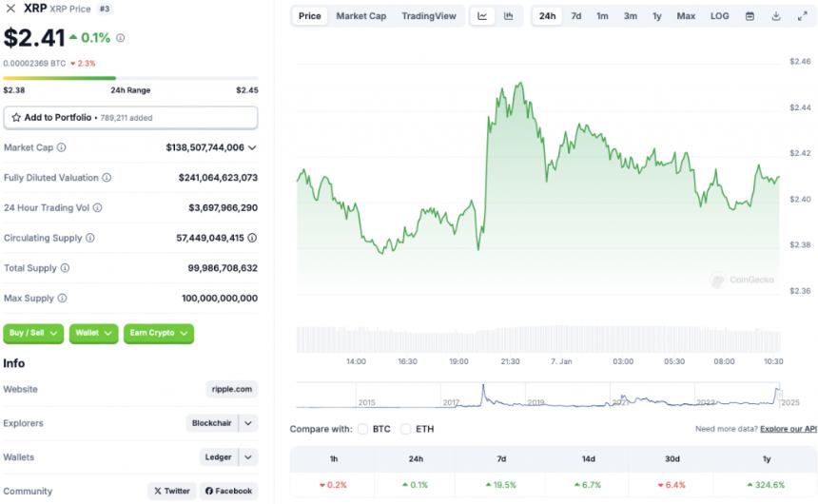Open info icon next to 0.1% change
818x504 pixels.
pyautogui.click(x=121, y=38)
